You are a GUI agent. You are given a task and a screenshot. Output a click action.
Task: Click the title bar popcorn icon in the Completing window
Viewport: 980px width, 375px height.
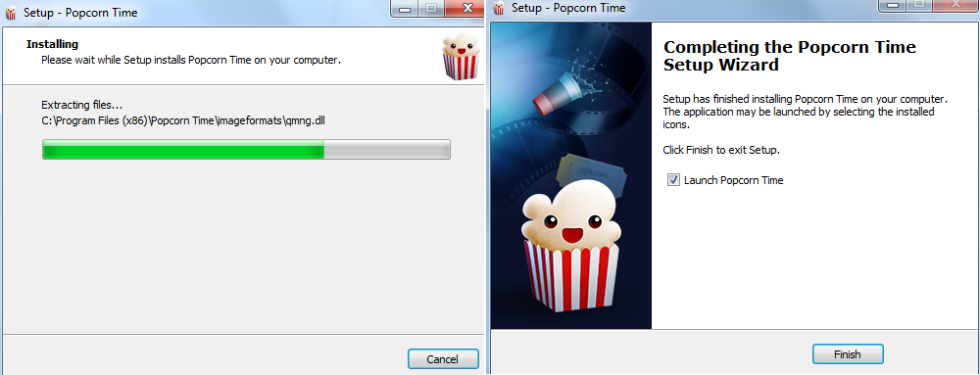(x=499, y=8)
